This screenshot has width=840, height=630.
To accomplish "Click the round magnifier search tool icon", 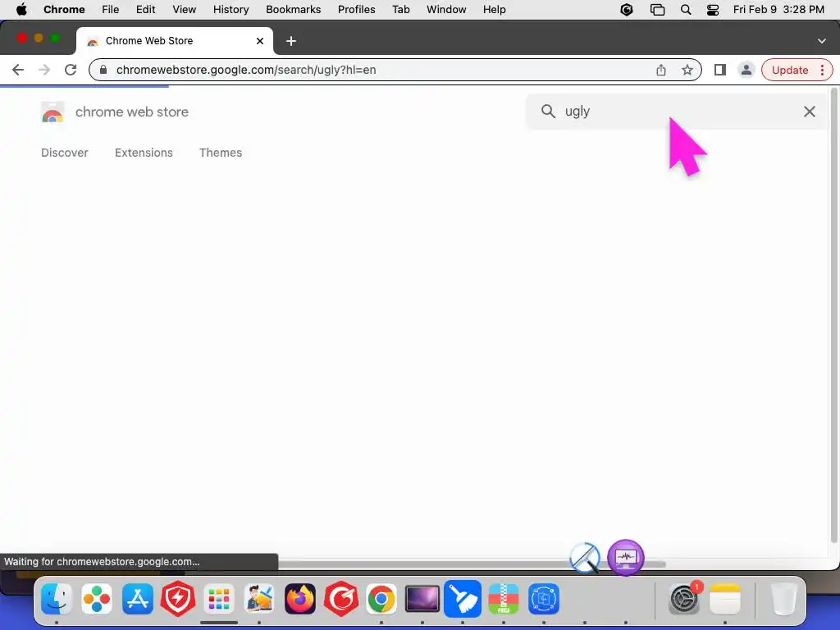I will (584, 558).
